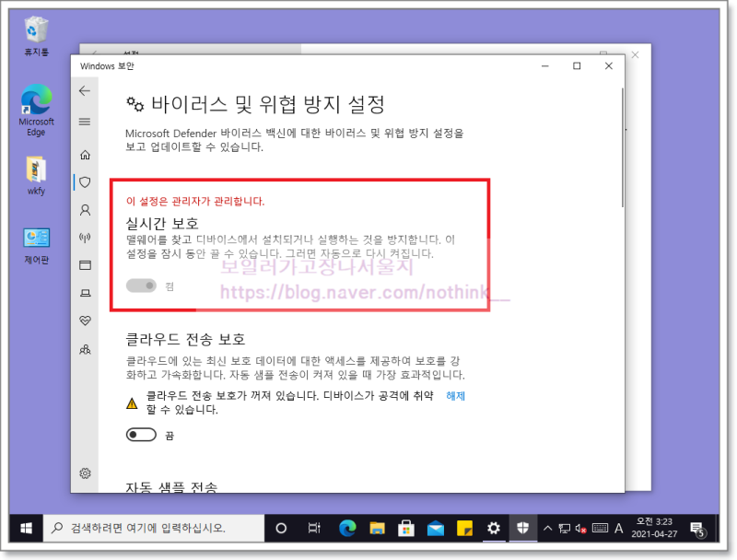Switch to Windows Security shield on taskbar

coord(522,529)
